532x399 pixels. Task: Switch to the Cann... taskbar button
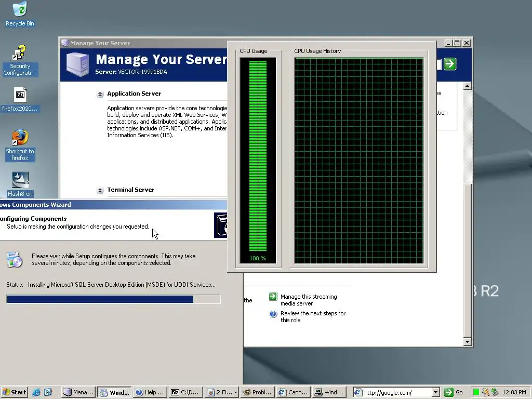point(293,392)
